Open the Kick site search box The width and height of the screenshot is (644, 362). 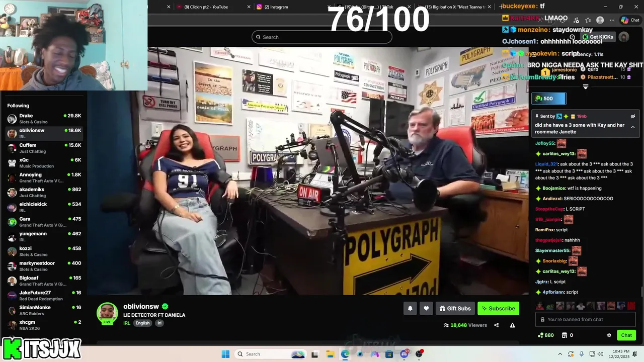point(322,37)
